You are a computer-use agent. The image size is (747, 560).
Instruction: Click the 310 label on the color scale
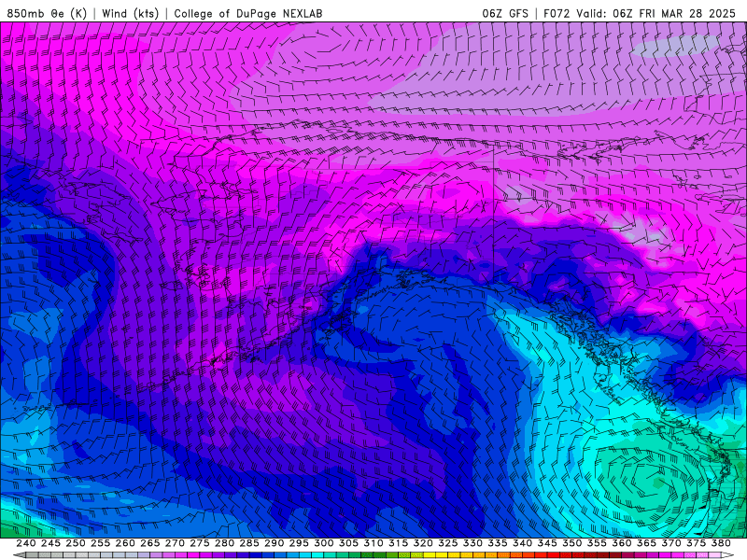coord(373,543)
